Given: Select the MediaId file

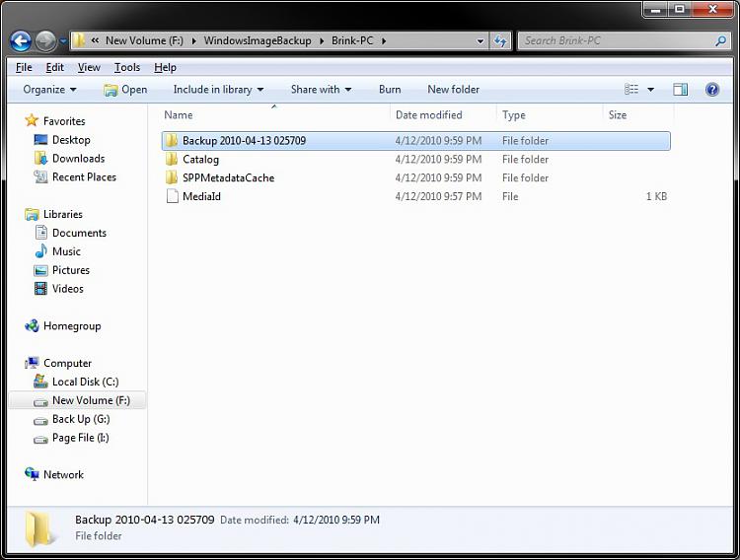Looking at the screenshot, I should tap(201, 196).
